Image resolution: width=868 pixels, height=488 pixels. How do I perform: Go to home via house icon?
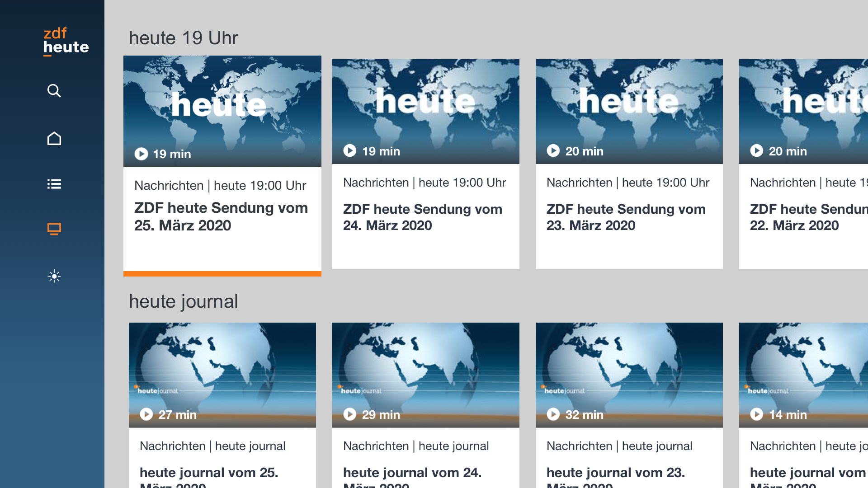[54, 138]
